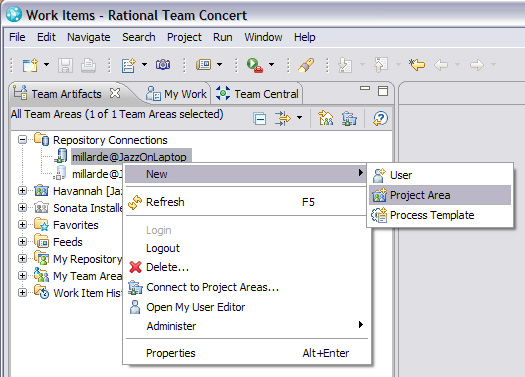The image size is (525, 377).
Task: Click the Back navigation arrow
Action: tap(441, 65)
